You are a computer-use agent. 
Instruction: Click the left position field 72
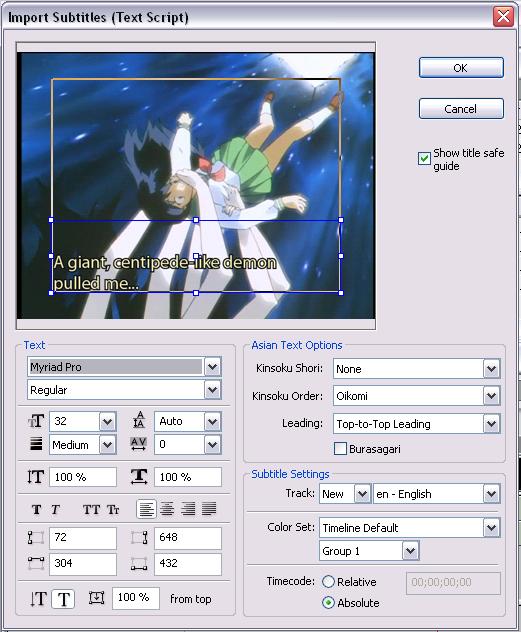(83, 538)
